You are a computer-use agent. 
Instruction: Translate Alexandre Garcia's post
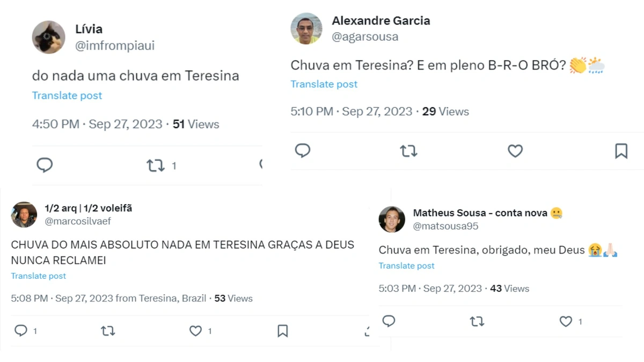click(x=324, y=84)
